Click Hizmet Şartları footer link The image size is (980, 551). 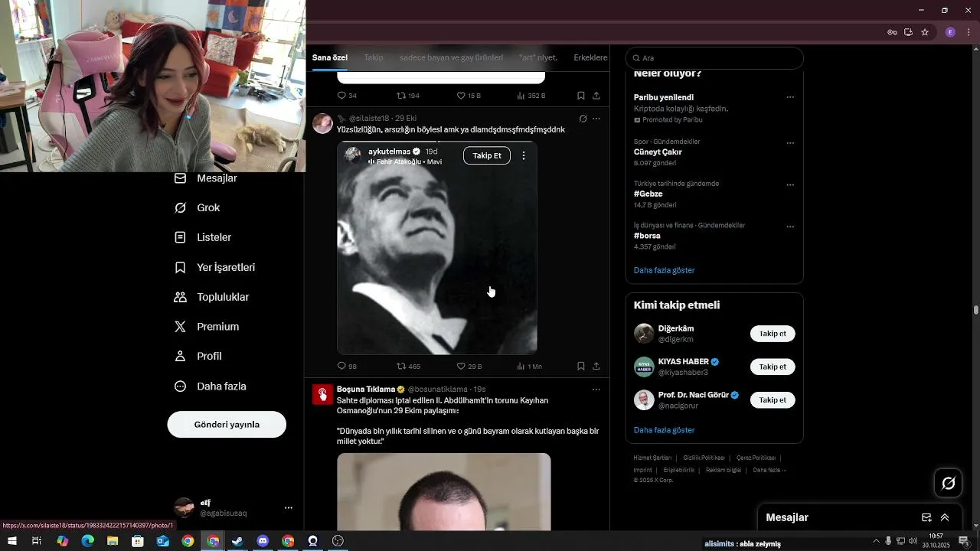coord(652,458)
